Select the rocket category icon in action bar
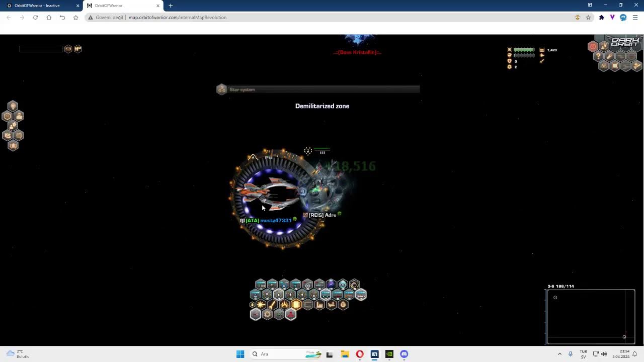Viewport: 644px width, 362px height. (272, 304)
